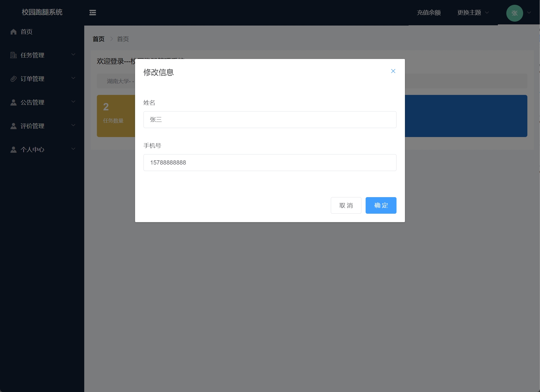Screen dimensions: 540x392
Task: Expand the 个人中心 menu chevron
Action: pyautogui.click(x=73, y=149)
